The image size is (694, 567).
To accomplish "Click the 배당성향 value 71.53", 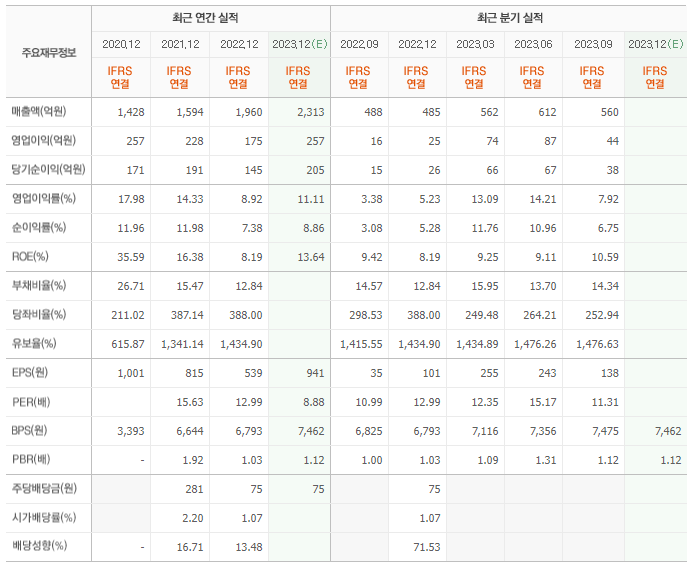I will pyautogui.click(x=427, y=548).
